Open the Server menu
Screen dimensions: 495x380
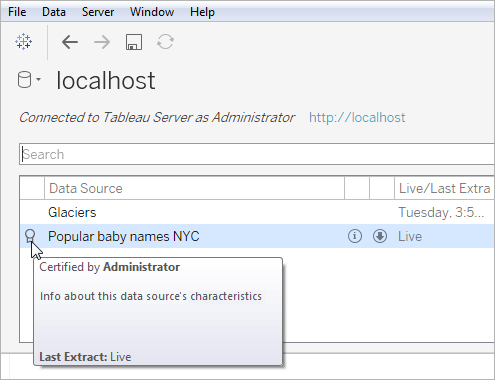[98, 12]
